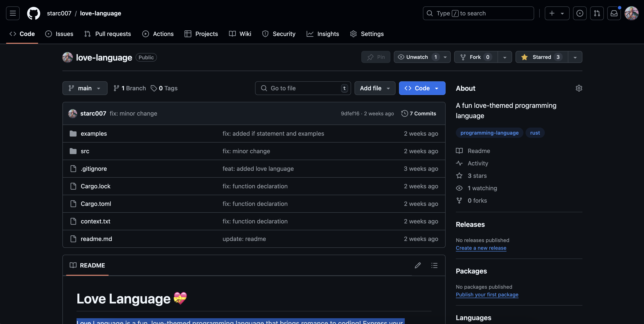644x324 pixels.
Task: Open the notifications inbox icon
Action: [x=614, y=13]
